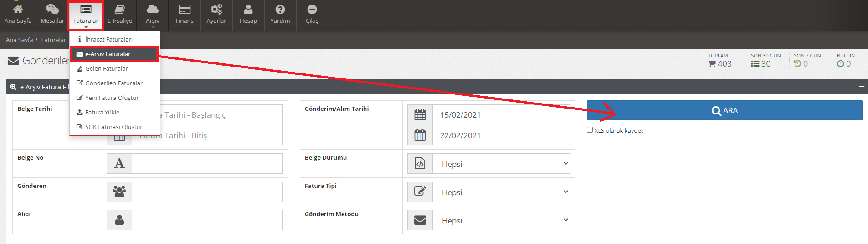This screenshot has width=868, height=244.
Task: Click calendar icon beside 15/02/2021 date
Action: click(420, 115)
